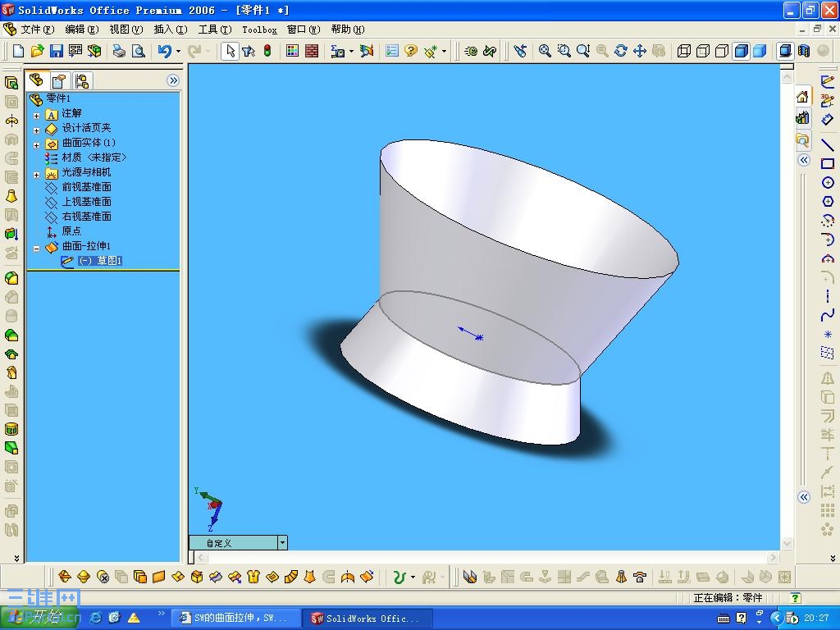Open Print Preview icon

(138, 51)
